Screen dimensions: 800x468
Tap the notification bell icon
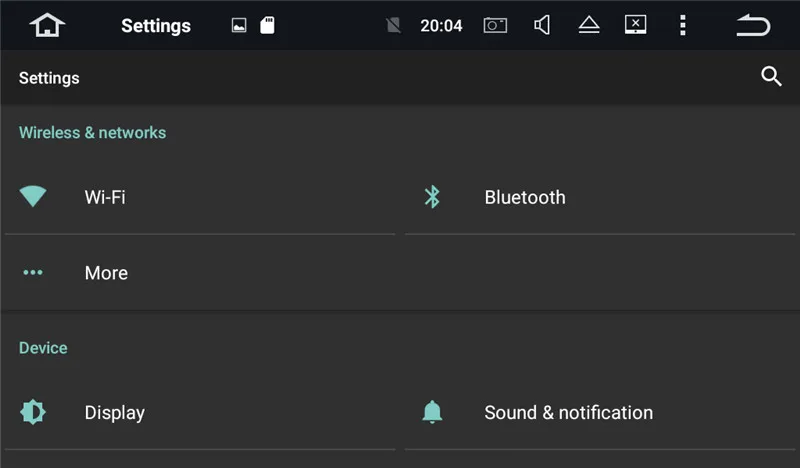tap(432, 412)
